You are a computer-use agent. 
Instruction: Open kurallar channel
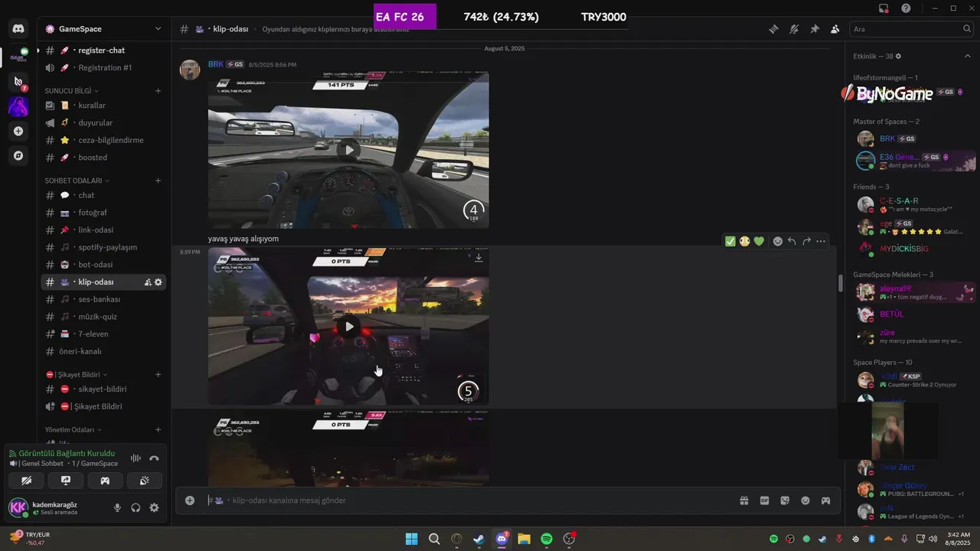(103, 106)
